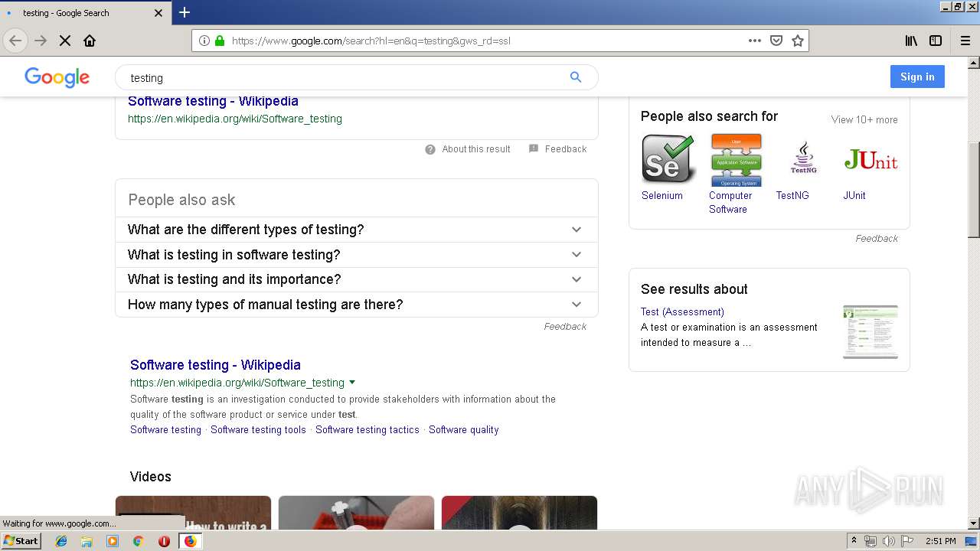
Task: Expand 'What is testing in software testing?'
Action: click(x=356, y=255)
